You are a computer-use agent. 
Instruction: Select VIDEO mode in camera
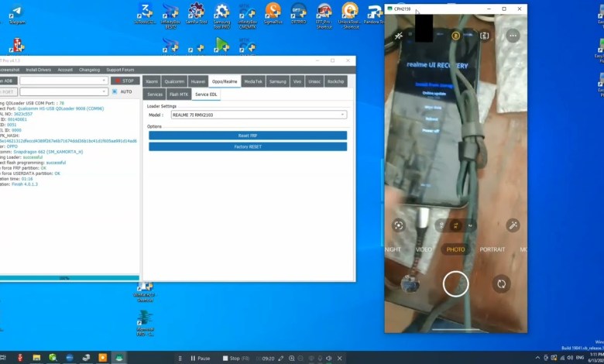click(424, 249)
